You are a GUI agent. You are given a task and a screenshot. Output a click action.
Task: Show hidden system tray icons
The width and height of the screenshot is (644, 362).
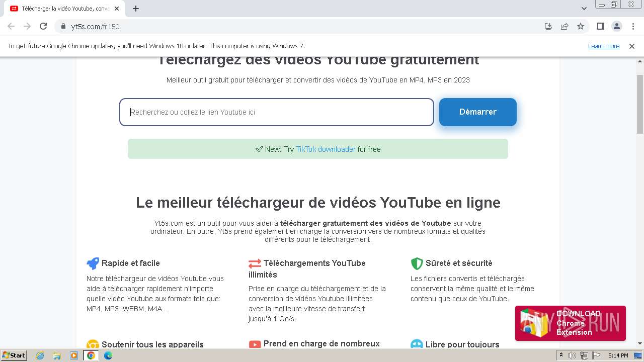click(x=561, y=355)
